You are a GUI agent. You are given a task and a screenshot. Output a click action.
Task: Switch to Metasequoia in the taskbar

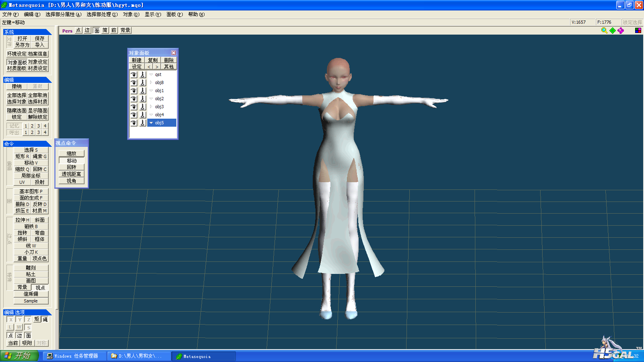pos(204,356)
